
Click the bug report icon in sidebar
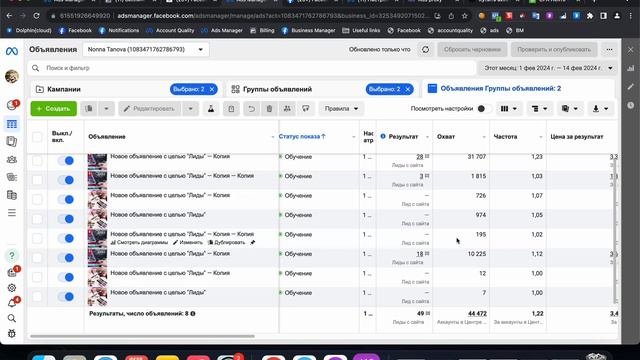tap(11, 333)
